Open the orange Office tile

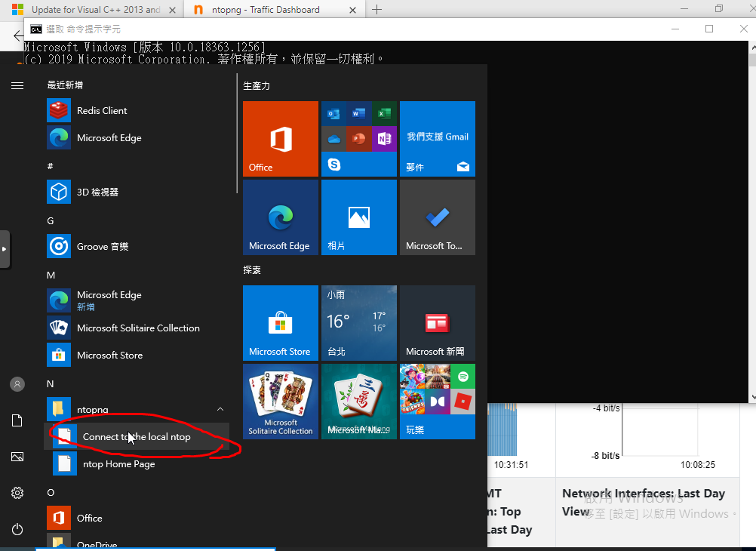click(281, 139)
